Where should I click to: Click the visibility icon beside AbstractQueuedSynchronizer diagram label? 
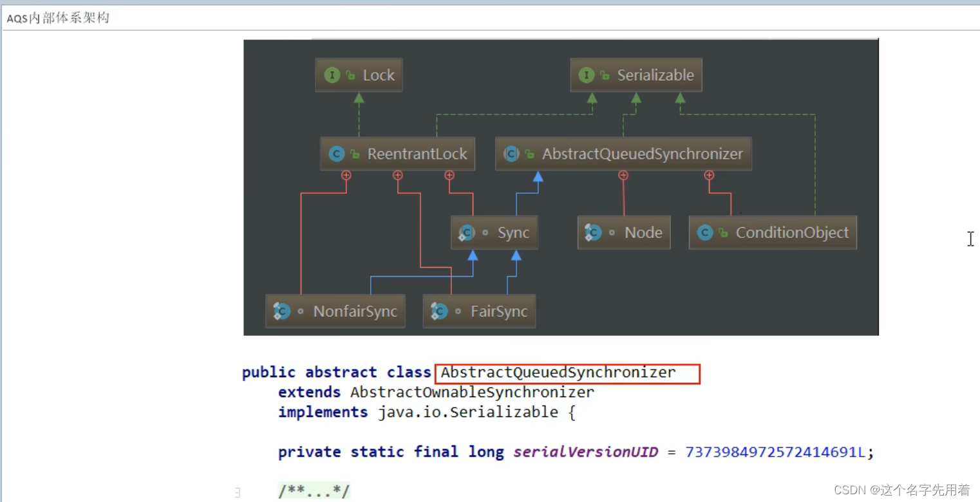point(530,154)
